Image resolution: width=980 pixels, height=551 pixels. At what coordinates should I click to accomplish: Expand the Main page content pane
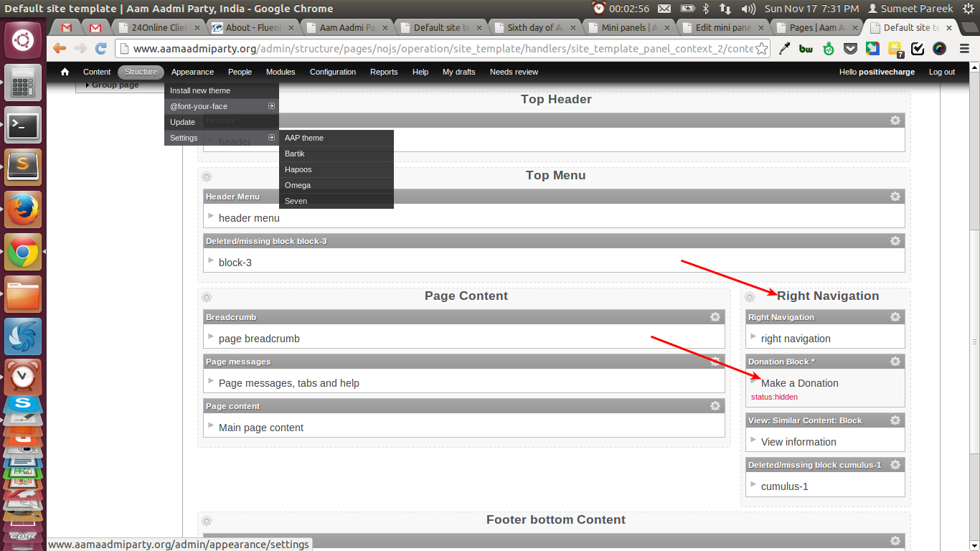coord(211,425)
